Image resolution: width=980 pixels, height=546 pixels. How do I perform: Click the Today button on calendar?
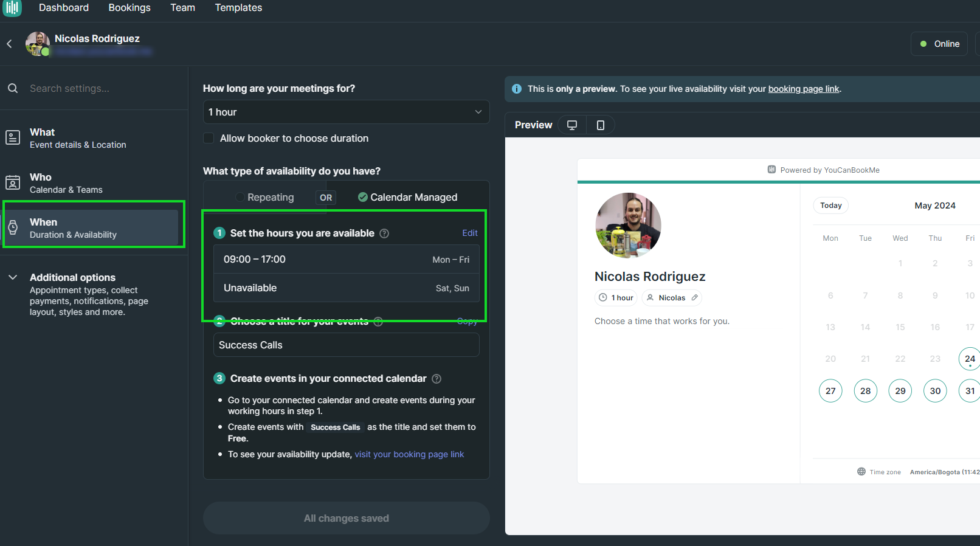pos(831,206)
